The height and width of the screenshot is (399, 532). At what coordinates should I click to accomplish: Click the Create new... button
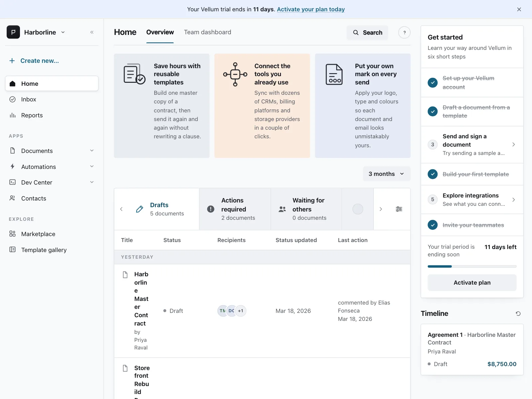click(34, 61)
